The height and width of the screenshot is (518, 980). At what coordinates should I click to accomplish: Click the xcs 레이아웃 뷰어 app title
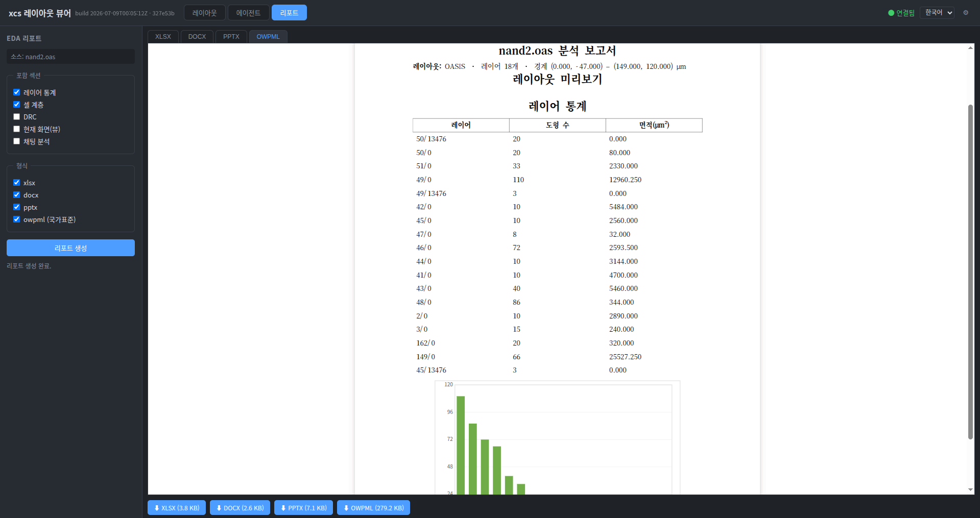pos(39,13)
